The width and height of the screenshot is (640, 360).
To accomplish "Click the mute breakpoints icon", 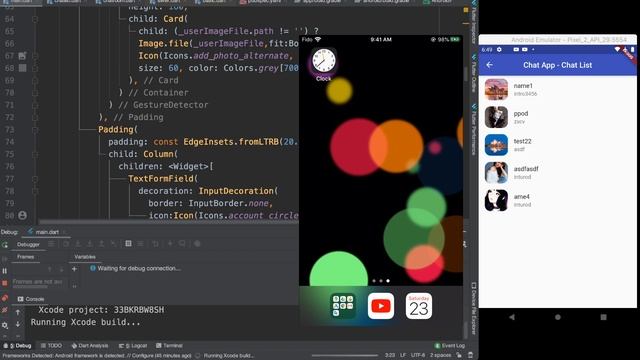I will (5, 310).
